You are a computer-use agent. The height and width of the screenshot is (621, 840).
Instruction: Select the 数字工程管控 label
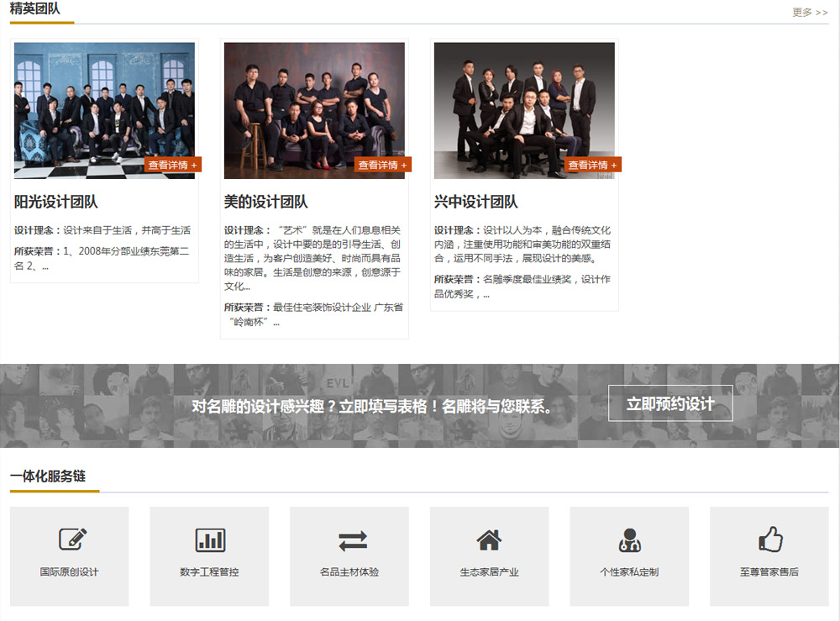209,571
